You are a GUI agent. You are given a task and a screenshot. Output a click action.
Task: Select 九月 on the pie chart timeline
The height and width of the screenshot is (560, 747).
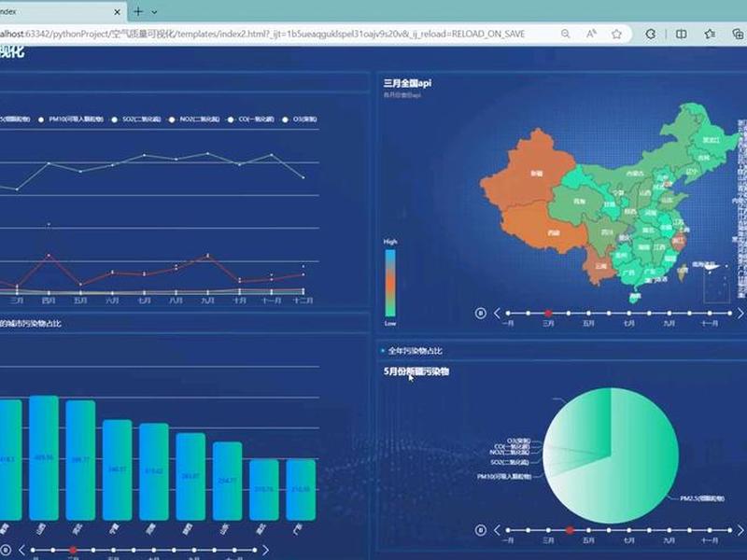pyautogui.click(x=669, y=530)
